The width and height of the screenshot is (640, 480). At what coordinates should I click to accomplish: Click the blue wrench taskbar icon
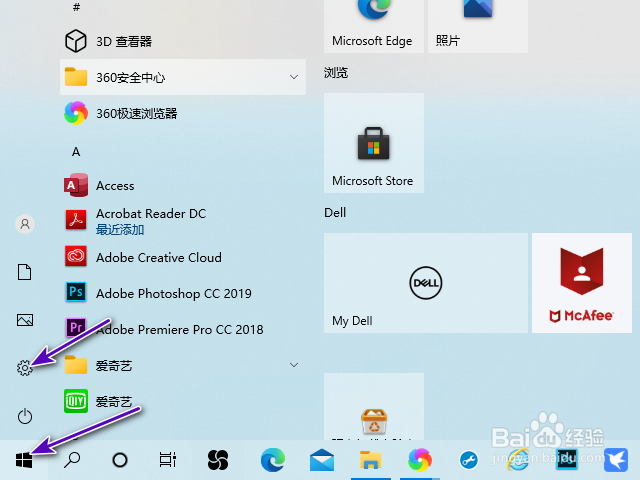click(x=469, y=460)
